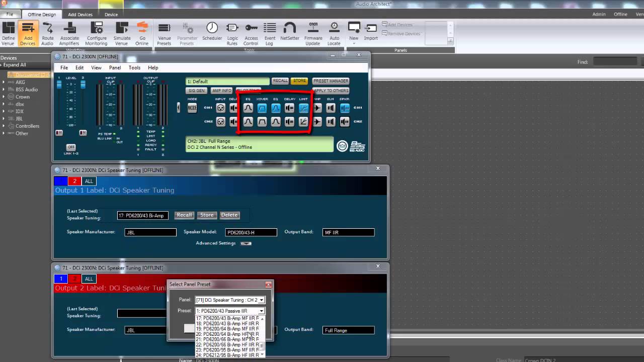Open the Tools menu of DCi 2300N window
This screenshot has height=362, width=644.
134,68
